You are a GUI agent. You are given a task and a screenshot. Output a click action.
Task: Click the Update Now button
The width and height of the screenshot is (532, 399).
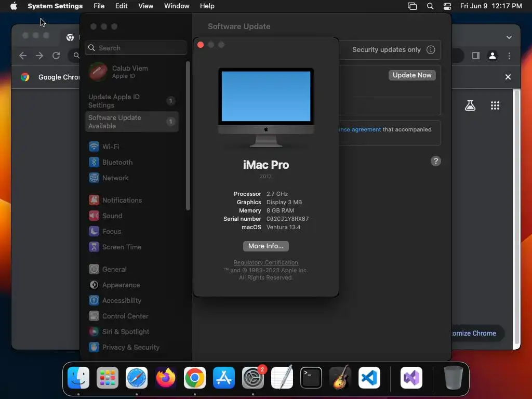pyautogui.click(x=412, y=75)
